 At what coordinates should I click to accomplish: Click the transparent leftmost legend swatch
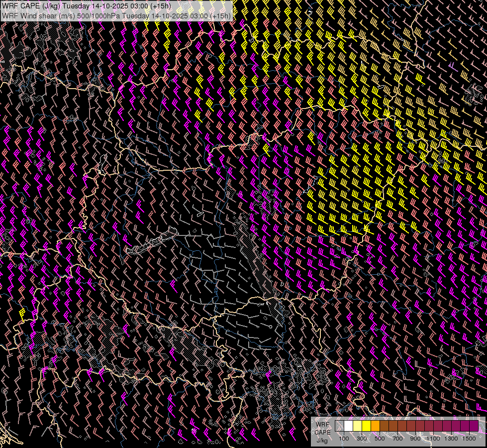340,426
